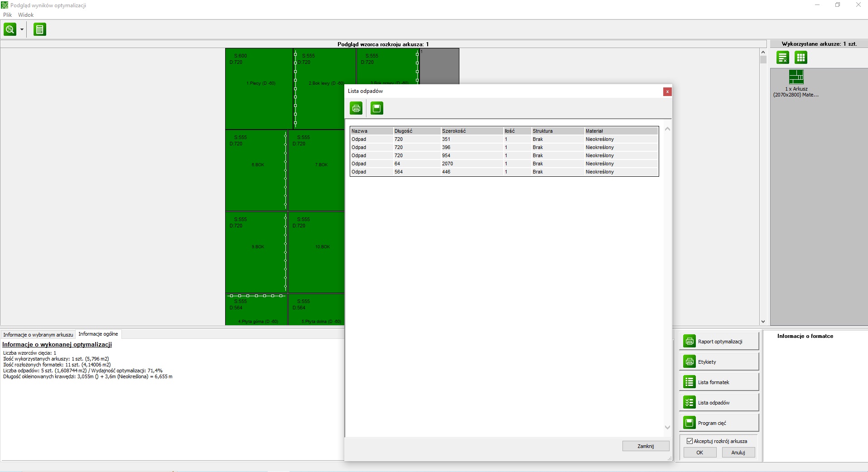The height and width of the screenshot is (472, 868).
Task: Close the Lista odpadów dialog with red X
Action: 667,92
